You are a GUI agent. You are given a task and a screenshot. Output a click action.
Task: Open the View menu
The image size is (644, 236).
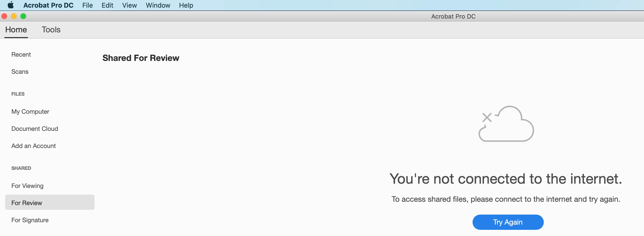[x=129, y=5]
